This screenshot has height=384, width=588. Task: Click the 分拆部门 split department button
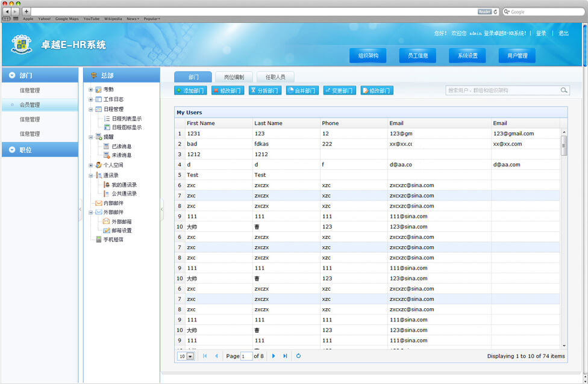click(x=264, y=91)
